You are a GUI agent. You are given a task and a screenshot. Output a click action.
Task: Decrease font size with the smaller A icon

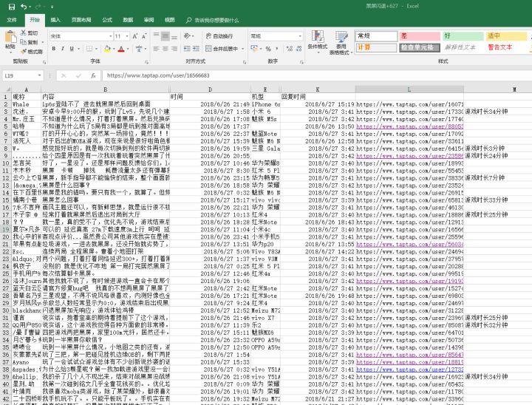click(144, 36)
